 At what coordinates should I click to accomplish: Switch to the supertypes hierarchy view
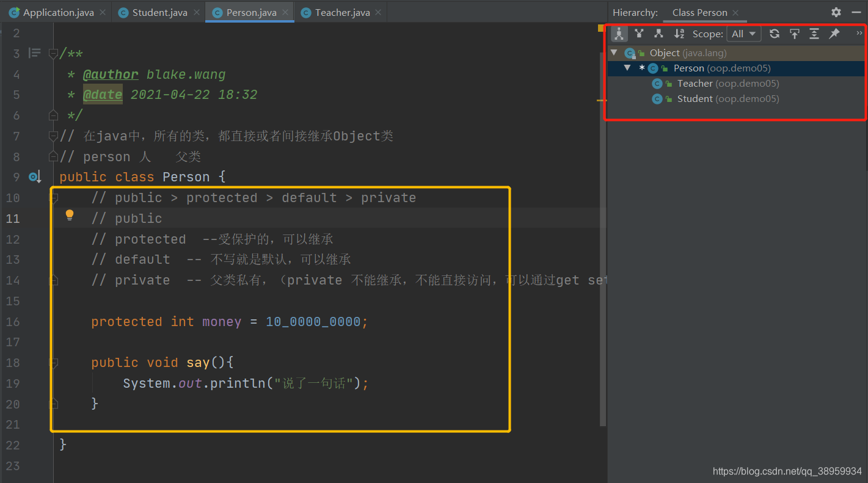point(639,34)
